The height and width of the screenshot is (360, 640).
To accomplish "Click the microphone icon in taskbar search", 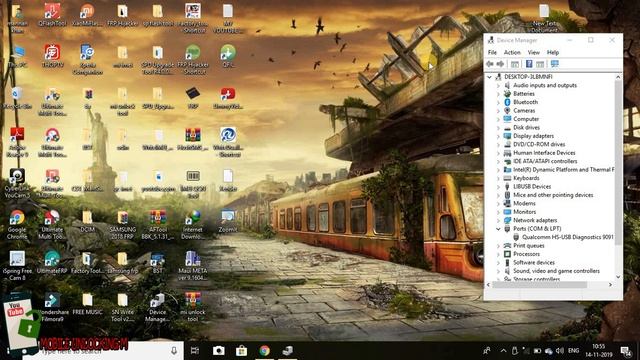I will click(x=174, y=351).
